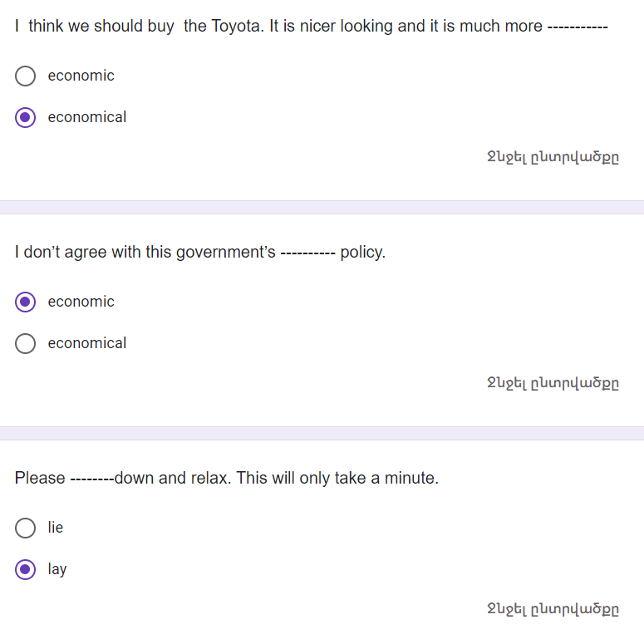Click the divider bar above the lie/lay question

click(x=322, y=433)
